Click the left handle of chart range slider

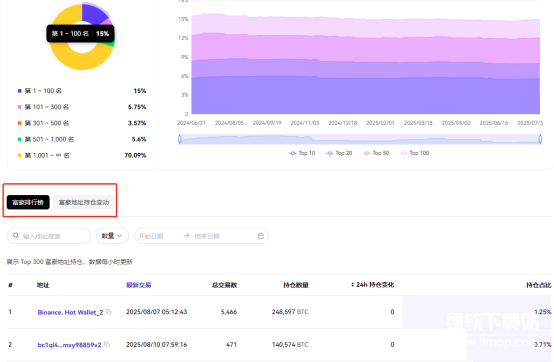coord(180,139)
